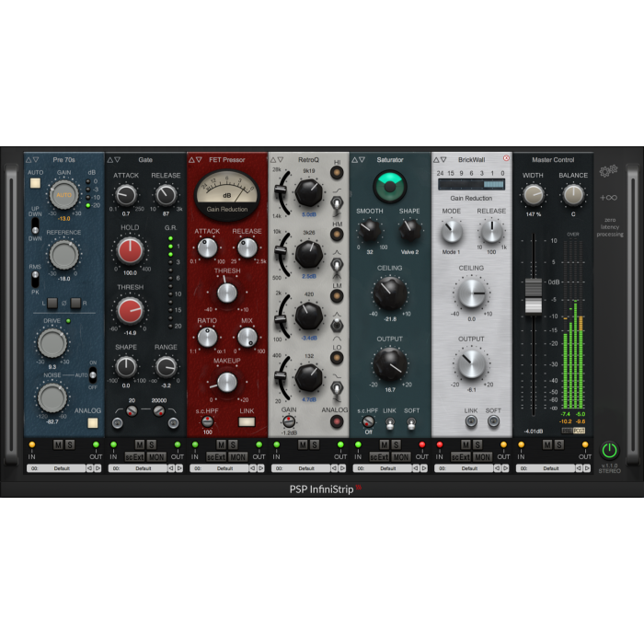Solo the Gate module with S
Image resolution: width=644 pixels, height=644 pixels.
[x=152, y=444]
